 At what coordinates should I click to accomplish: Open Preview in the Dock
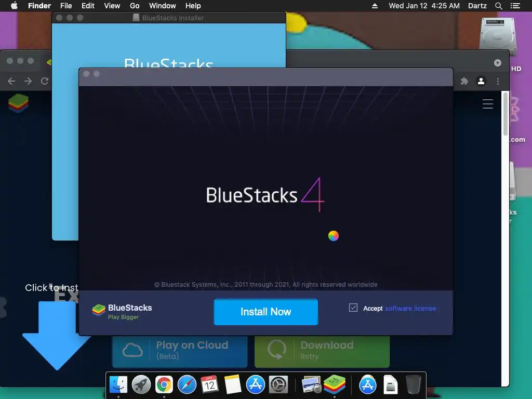(311, 385)
